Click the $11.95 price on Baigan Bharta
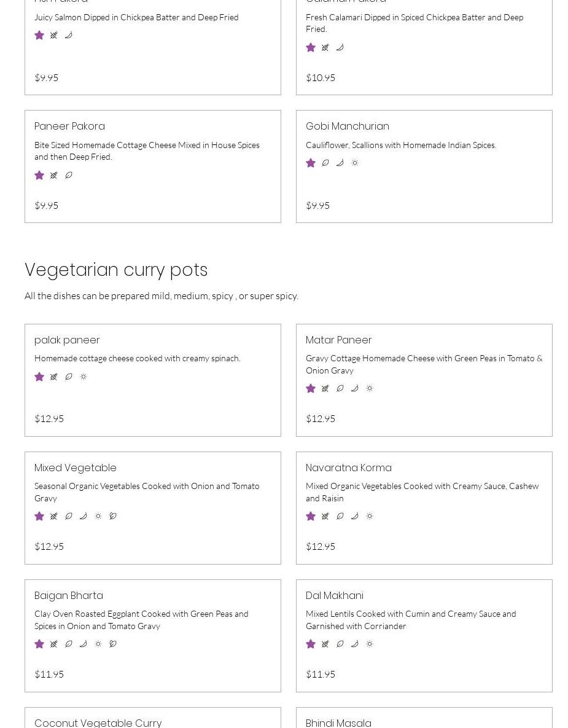 pos(49,674)
